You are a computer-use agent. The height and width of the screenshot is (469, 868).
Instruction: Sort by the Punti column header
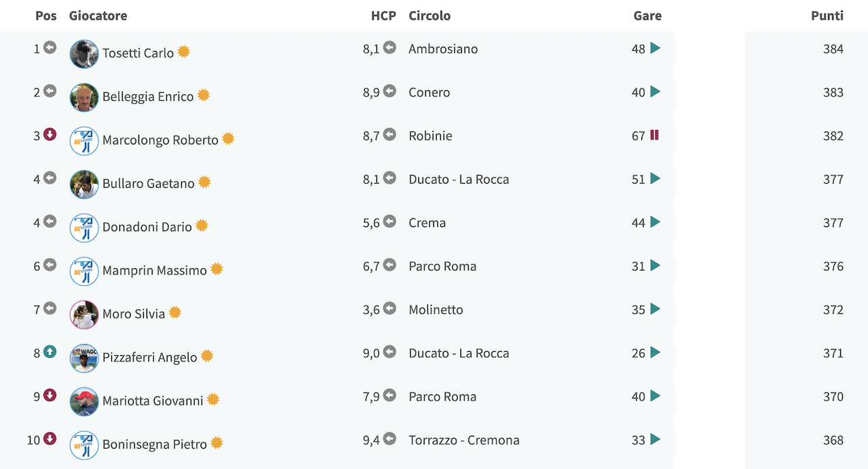[x=827, y=16]
